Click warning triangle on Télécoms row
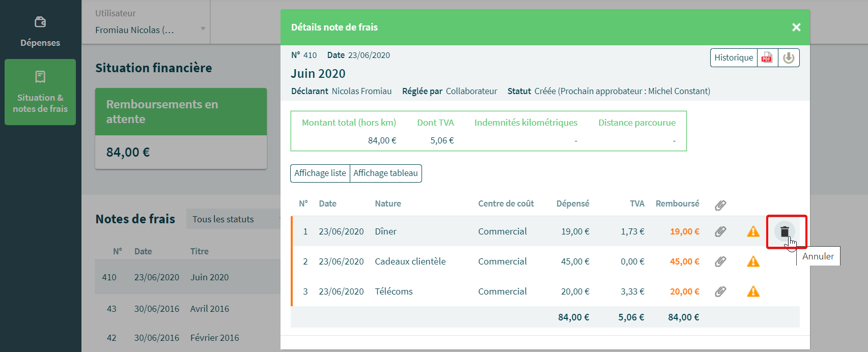868x352 pixels. tap(753, 291)
